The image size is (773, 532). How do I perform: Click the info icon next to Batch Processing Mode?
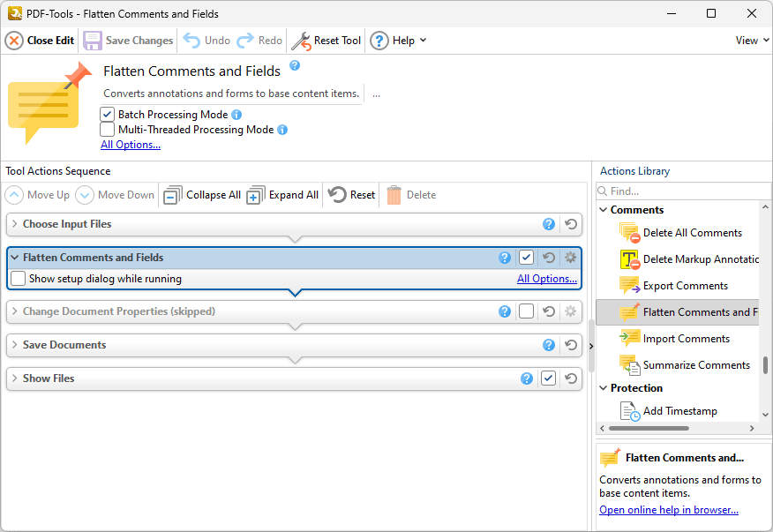236,115
